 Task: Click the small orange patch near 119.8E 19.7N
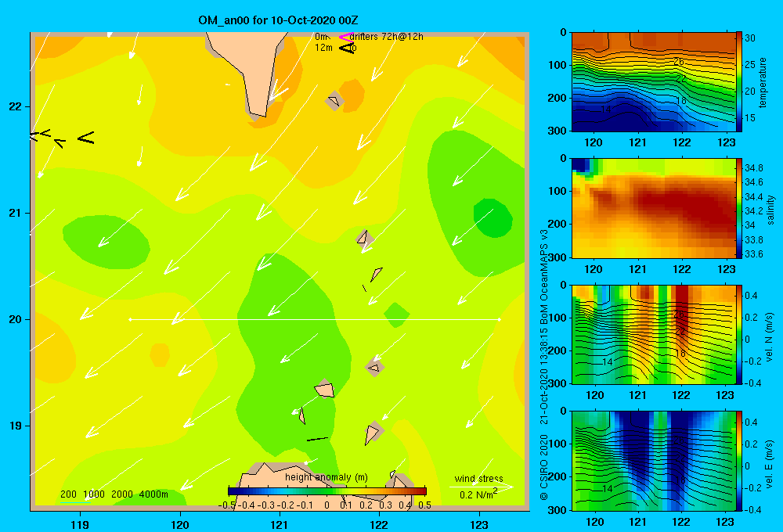click(x=160, y=355)
